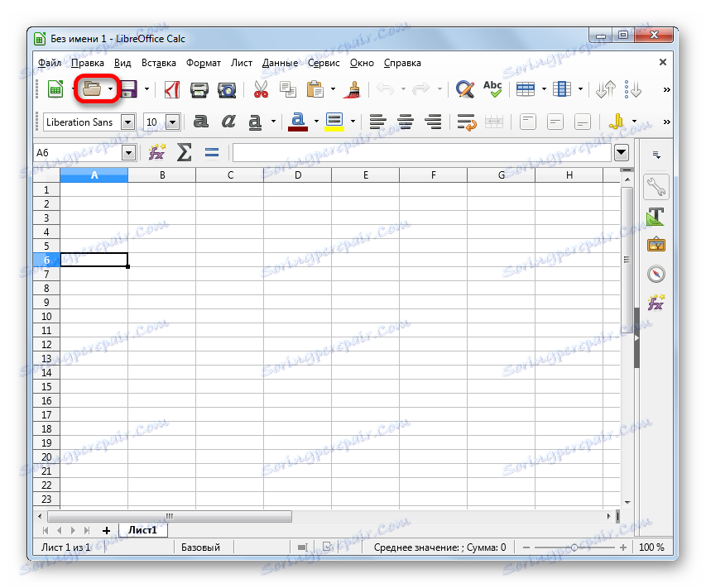This screenshot has width=706, height=588.
Task: Click the Sum sigma icon
Action: pyautogui.click(x=184, y=152)
